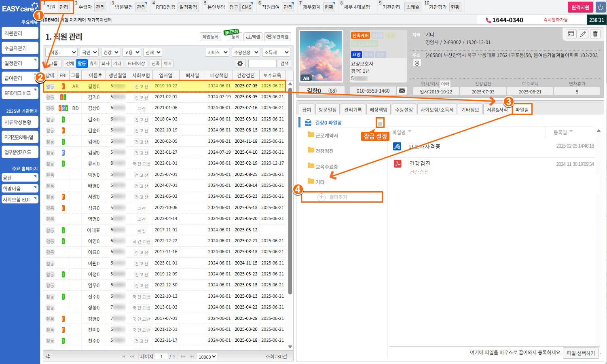Open the 10000 rows-per-page dropdown
Image resolution: width=607 pixels, height=364 pixels.
click(207, 357)
